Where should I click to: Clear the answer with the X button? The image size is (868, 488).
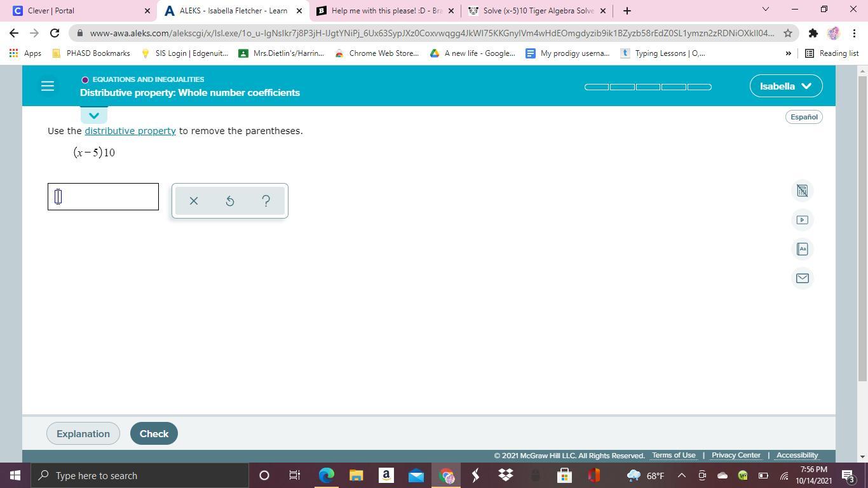[x=194, y=201]
